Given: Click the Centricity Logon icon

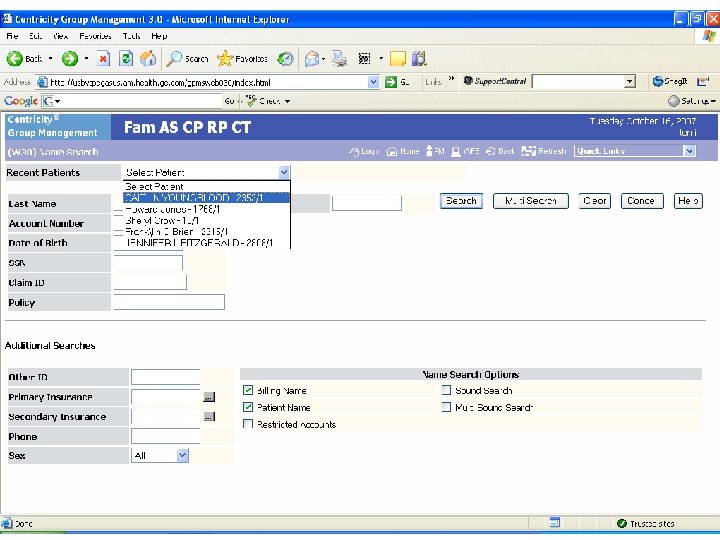Looking at the screenshot, I should point(354,151).
